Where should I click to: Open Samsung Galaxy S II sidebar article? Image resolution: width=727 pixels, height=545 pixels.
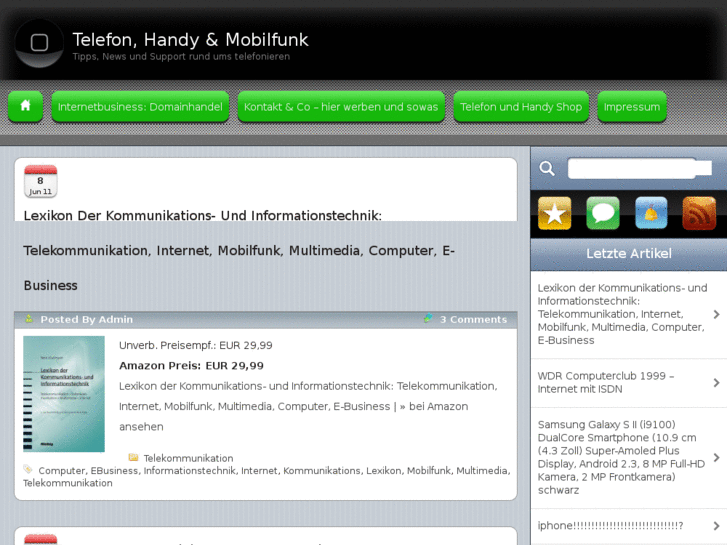[621, 457]
